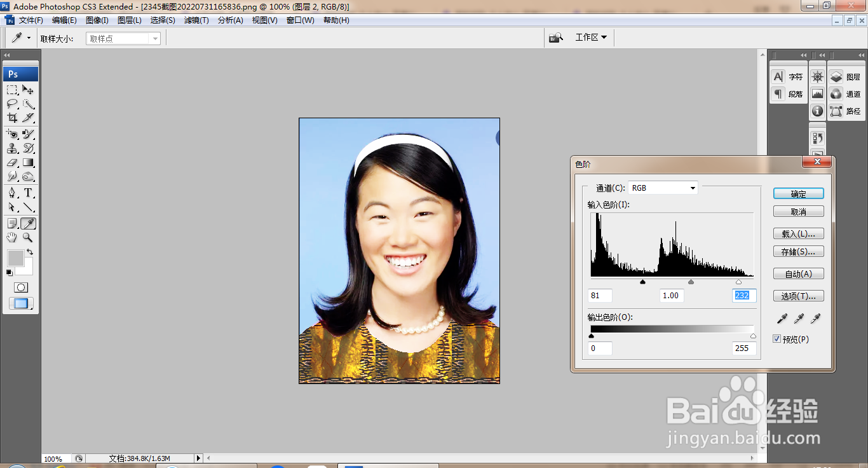Open the 字符 character panel
Image resolution: width=868 pixels, height=468 pixels.
point(788,76)
